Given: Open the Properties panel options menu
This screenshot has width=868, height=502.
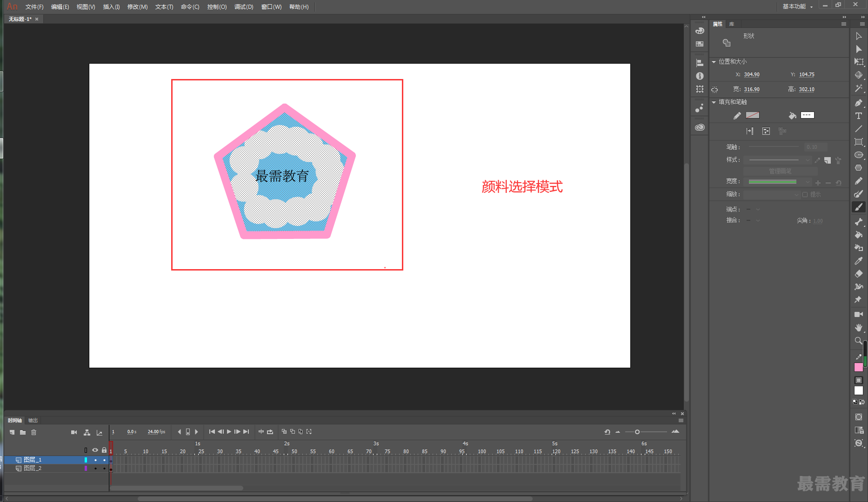Looking at the screenshot, I should pos(844,24).
